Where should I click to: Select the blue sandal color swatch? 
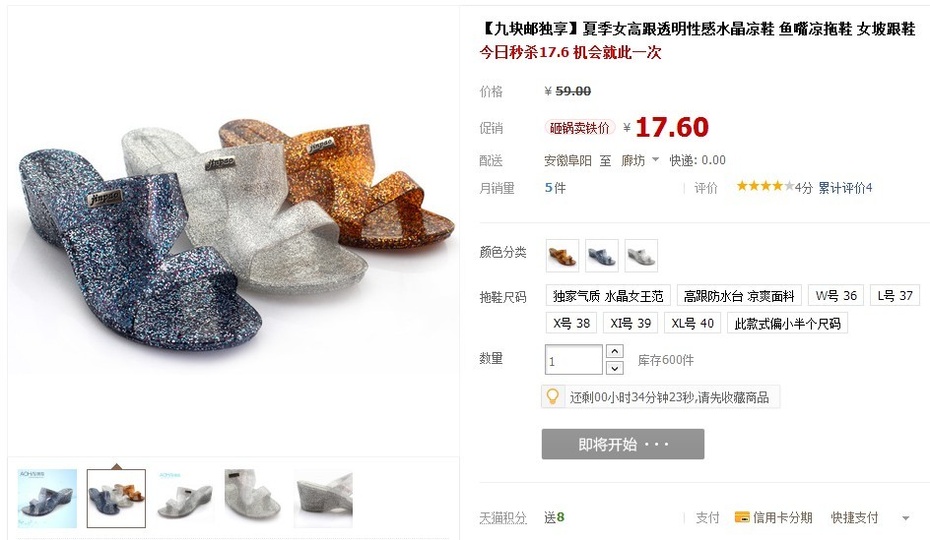pyautogui.click(x=602, y=256)
